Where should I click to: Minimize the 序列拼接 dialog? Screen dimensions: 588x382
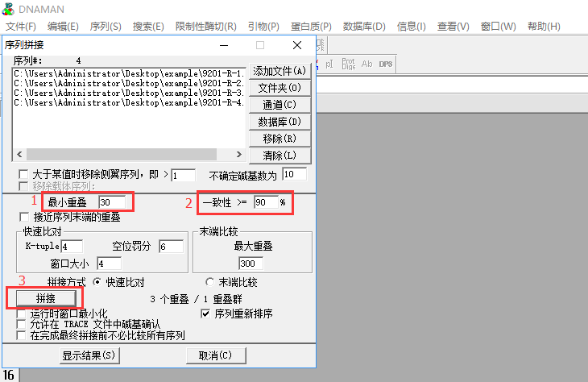(224, 45)
